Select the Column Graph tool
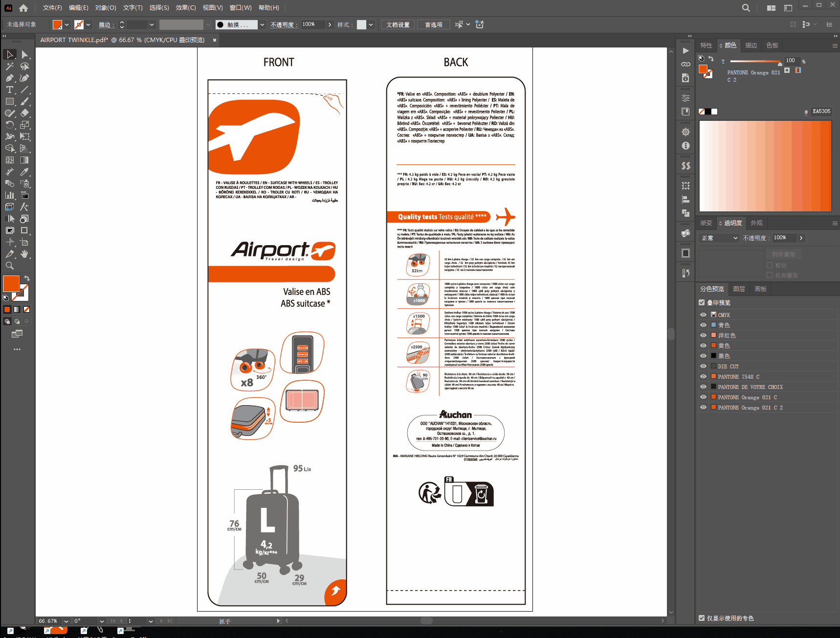 pyautogui.click(x=10, y=195)
